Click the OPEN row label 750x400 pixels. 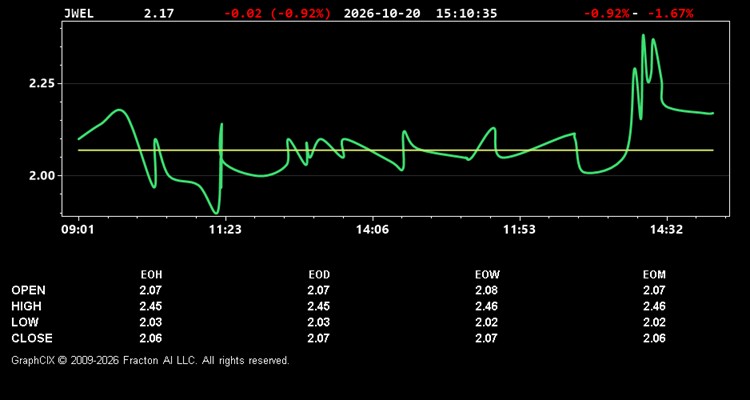pos(29,290)
